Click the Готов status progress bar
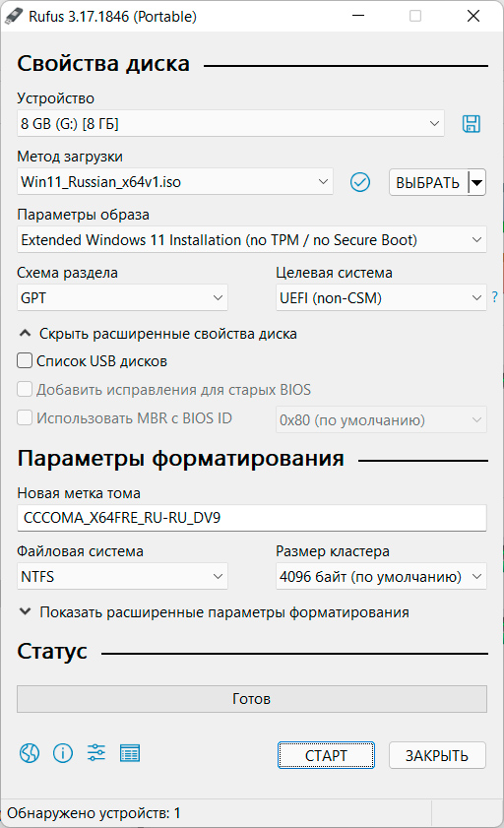This screenshot has width=504, height=828. pyautogui.click(x=252, y=699)
